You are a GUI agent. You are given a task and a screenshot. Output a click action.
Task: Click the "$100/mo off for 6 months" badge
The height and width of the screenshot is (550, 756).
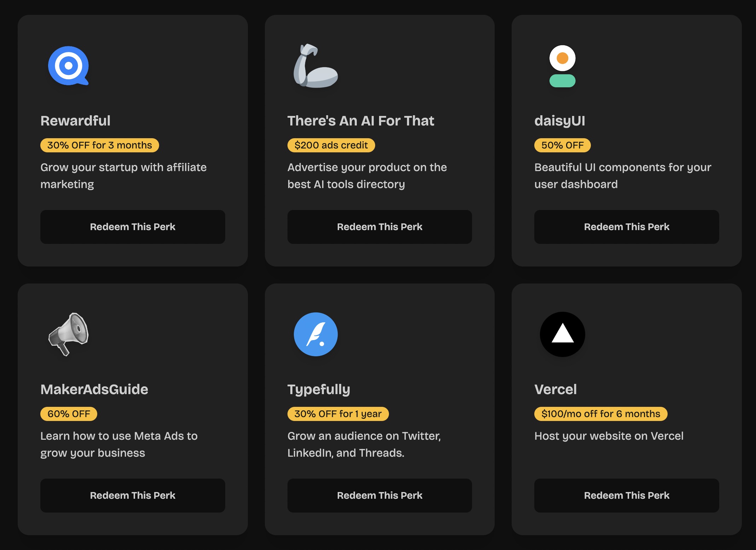600,414
